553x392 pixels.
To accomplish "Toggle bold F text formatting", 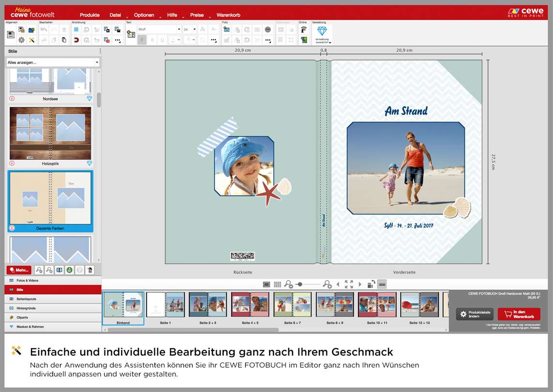I will 142,40.
